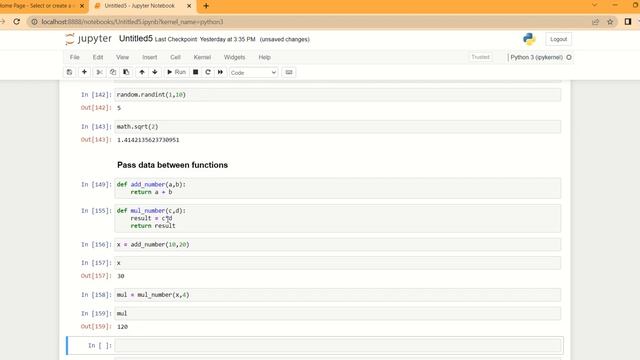Image resolution: width=640 pixels, height=360 pixels.
Task: Click the save and checkpoint icon
Action: point(69,72)
